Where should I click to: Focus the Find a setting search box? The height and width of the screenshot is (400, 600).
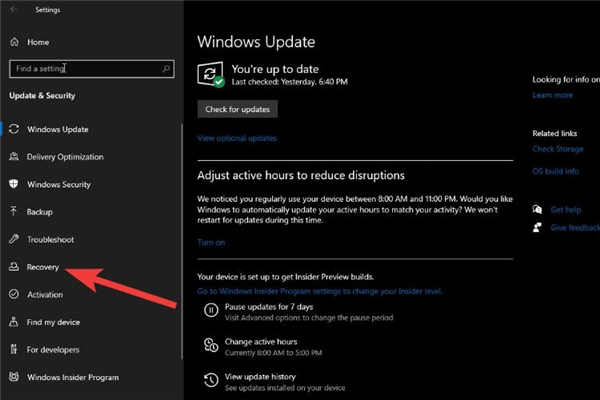click(x=90, y=68)
